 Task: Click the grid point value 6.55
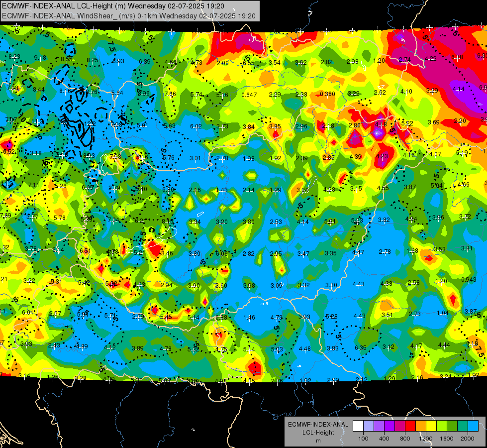point(248,63)
